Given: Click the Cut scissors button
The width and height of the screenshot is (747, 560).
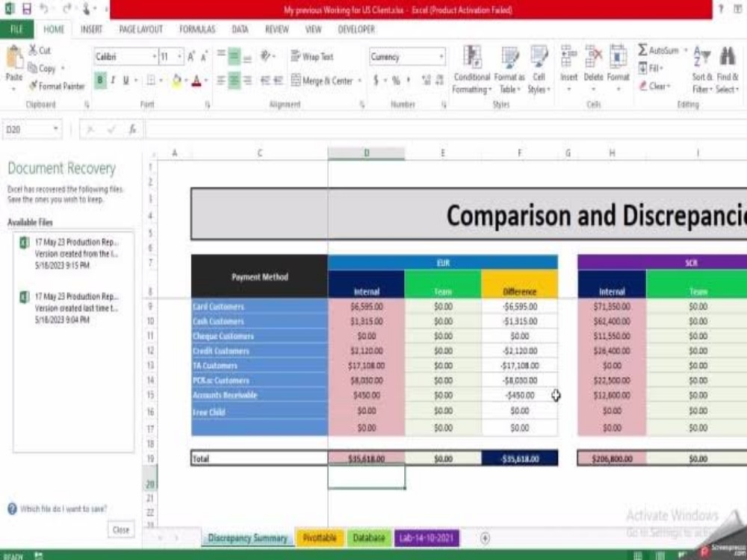Looking at the screenshot, I should click(x=39, y=50).
